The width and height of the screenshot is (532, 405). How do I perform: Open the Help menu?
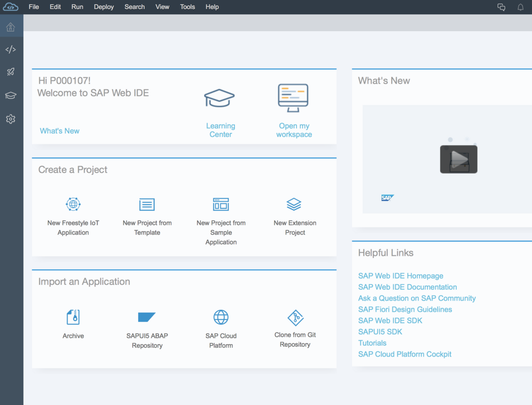[x=212, y=7]
